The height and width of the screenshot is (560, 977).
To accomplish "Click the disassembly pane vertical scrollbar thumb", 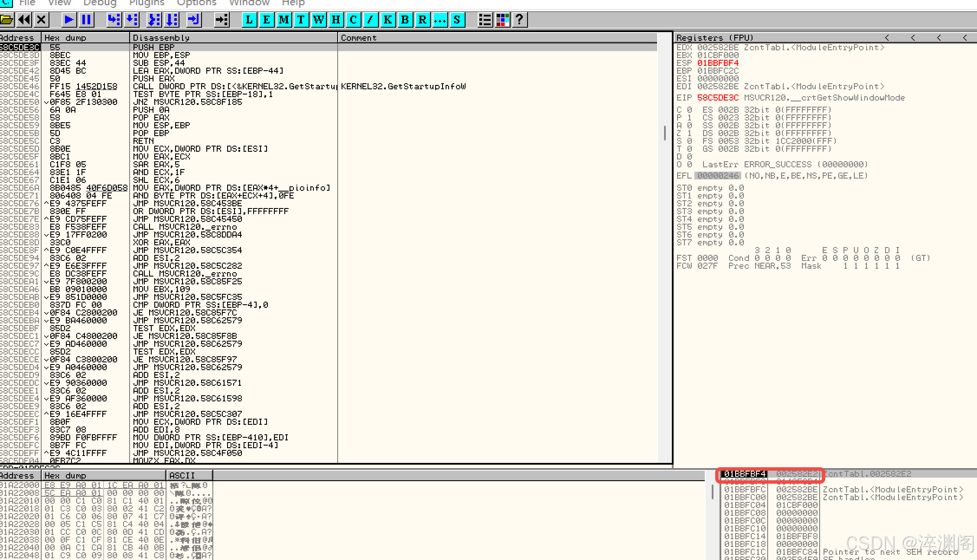I will click(x=664, y=133).
